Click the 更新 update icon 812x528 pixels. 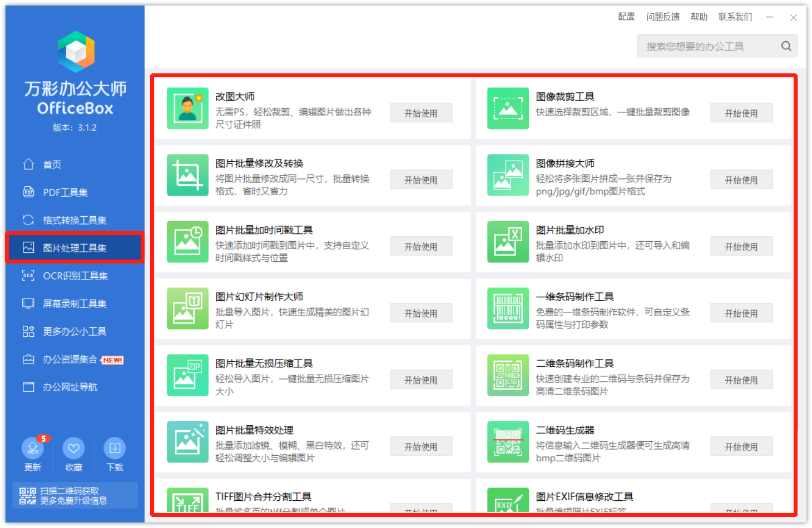[32, 448]
